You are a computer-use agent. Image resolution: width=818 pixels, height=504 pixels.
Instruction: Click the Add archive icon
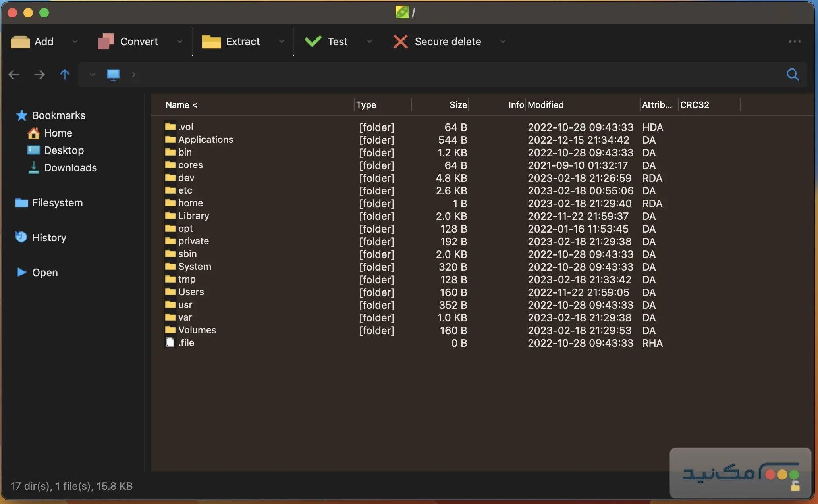(20, 42)
